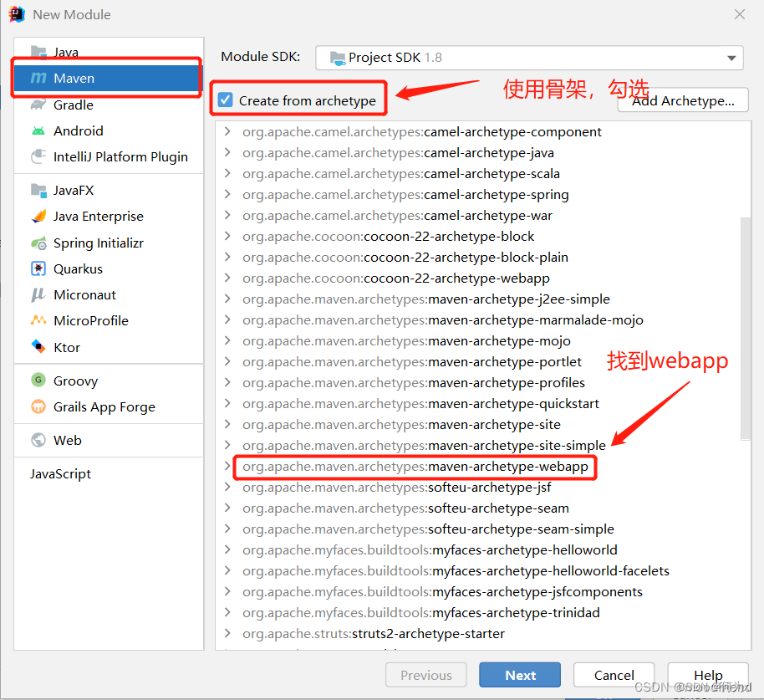Click the Next button
The width and height of the screenshot is (764, 700).
coord(520,675)
